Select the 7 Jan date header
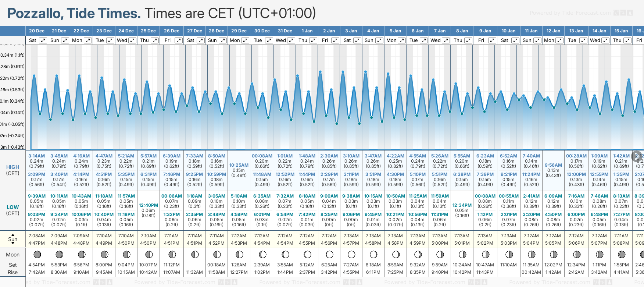This screenshot has height=287, width=644. pos(440,31)
